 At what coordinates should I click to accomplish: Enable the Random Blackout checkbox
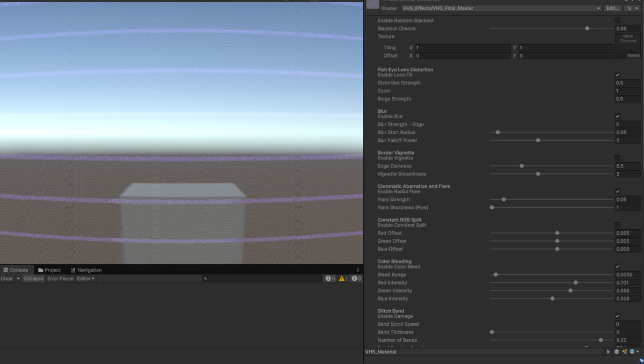(618, 20)
